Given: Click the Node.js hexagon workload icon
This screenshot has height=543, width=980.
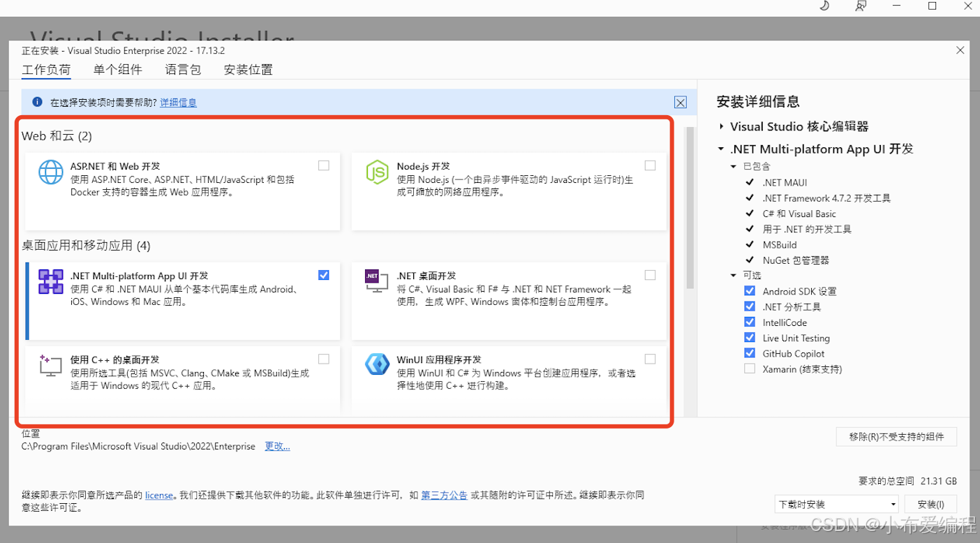Looking at the screenshot, I should click(x=377, y=172).
